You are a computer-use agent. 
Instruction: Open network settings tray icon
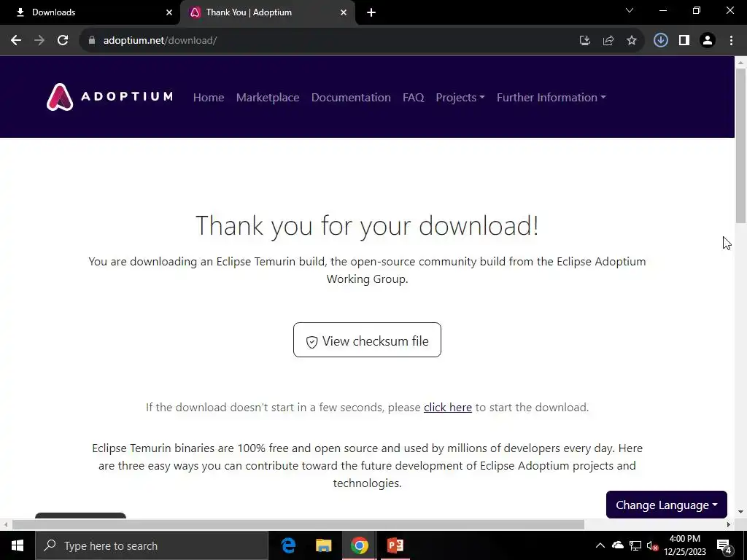635,545
